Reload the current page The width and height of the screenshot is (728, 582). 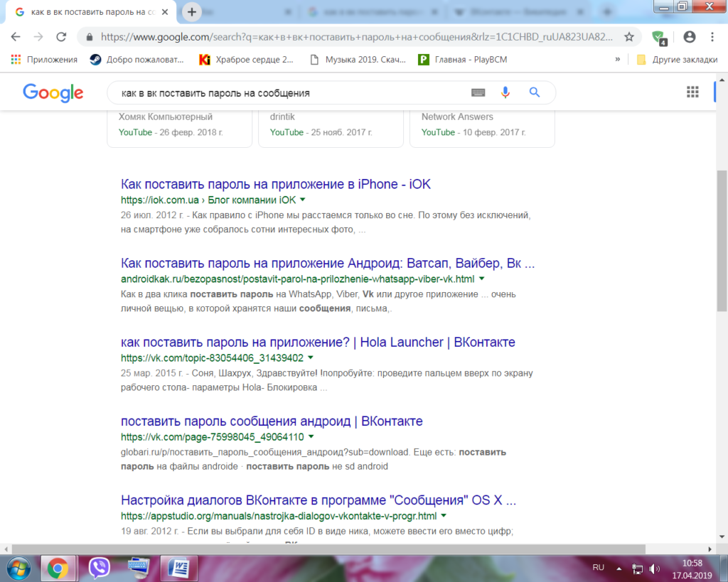[61, 37]
